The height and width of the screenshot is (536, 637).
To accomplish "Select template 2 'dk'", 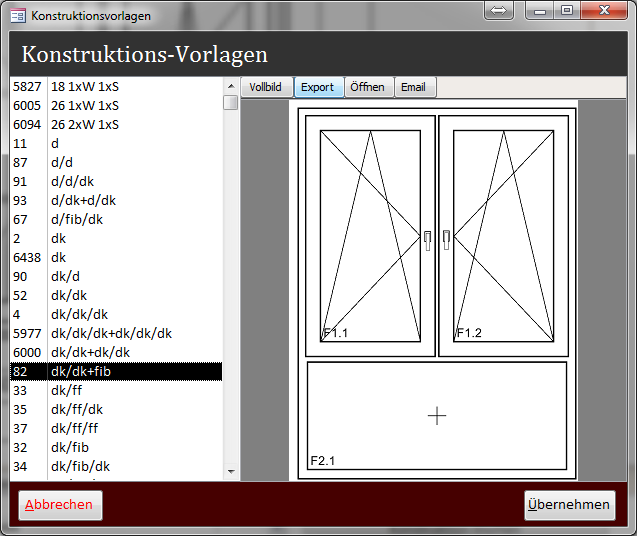I will tap(116, 239).
